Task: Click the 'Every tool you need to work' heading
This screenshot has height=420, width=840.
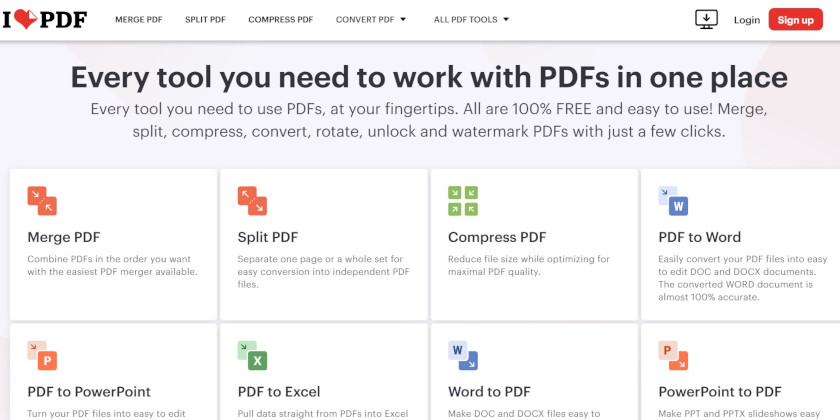Action: [x=429, y=77]
